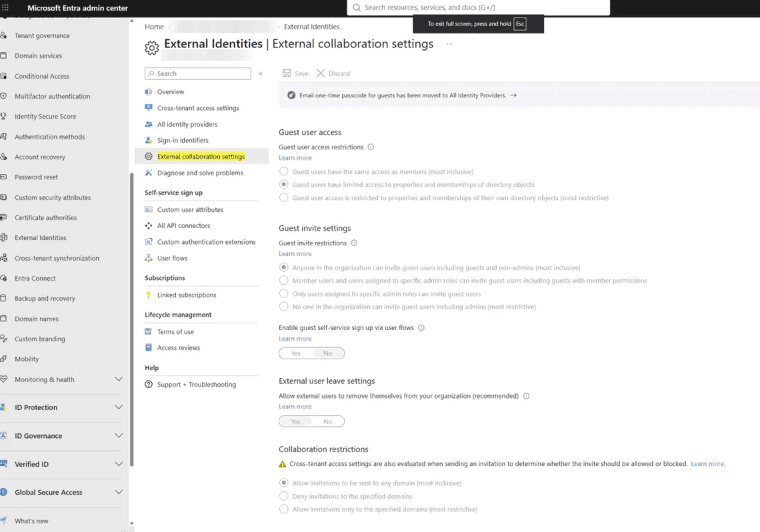Select Deny invitations to the specified domains

click(x=284, y=496)
